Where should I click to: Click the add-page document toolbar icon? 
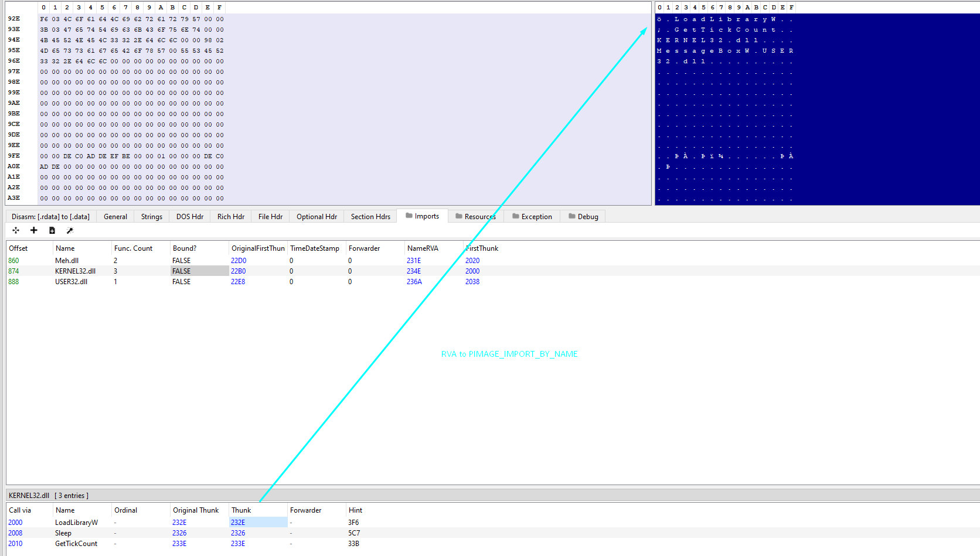[52, 230]
